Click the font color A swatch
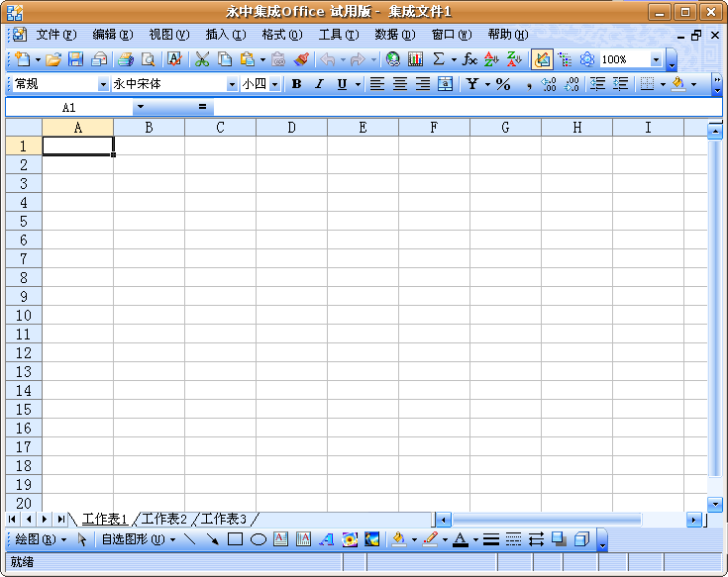 461,539
